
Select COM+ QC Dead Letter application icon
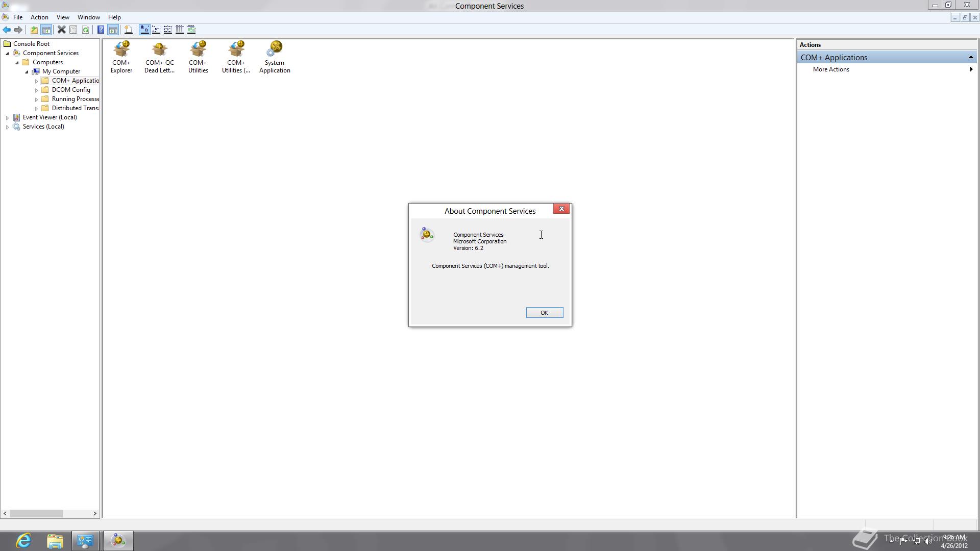tap(159, 57)
